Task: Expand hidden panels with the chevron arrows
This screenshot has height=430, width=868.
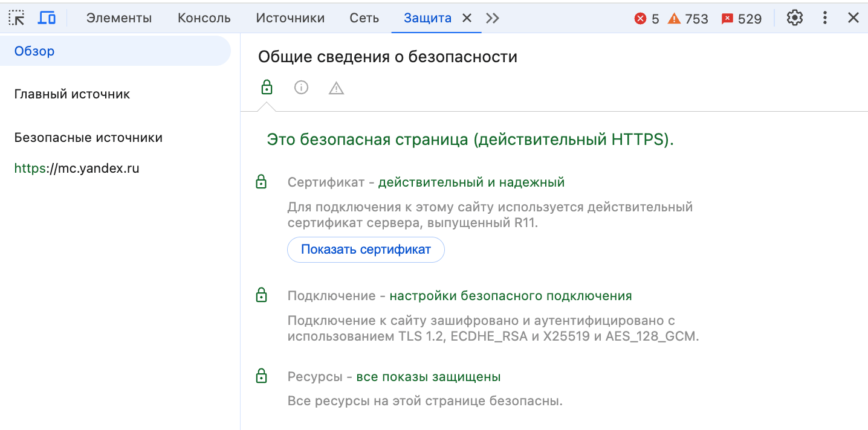Action: pyautogui.click(x=491, y=18)
